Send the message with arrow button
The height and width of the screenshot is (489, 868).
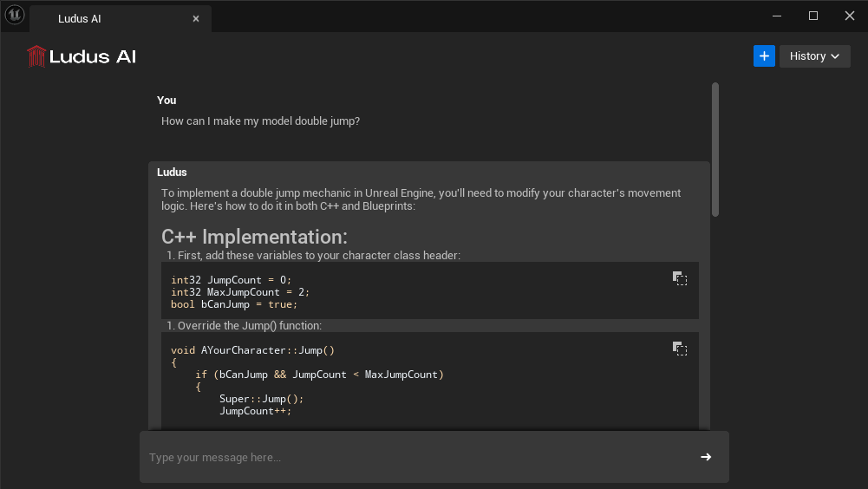[x=706, y=457]
